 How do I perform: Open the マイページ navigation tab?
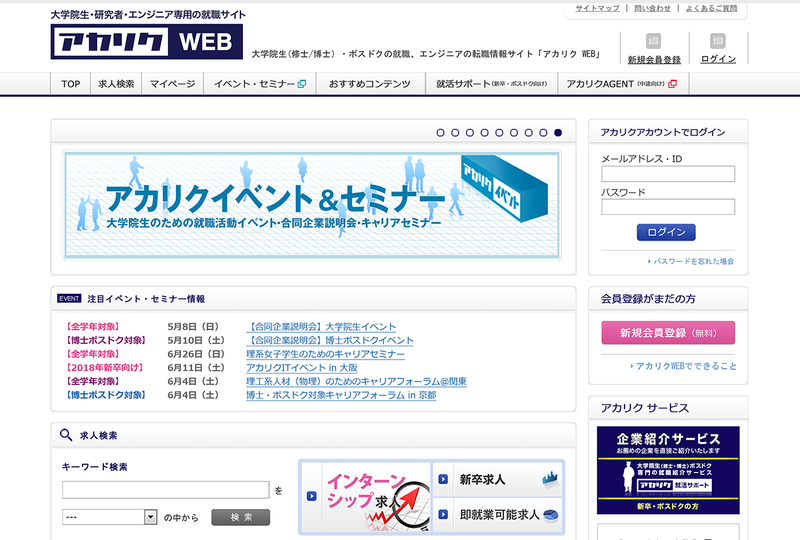coord(172,84)
